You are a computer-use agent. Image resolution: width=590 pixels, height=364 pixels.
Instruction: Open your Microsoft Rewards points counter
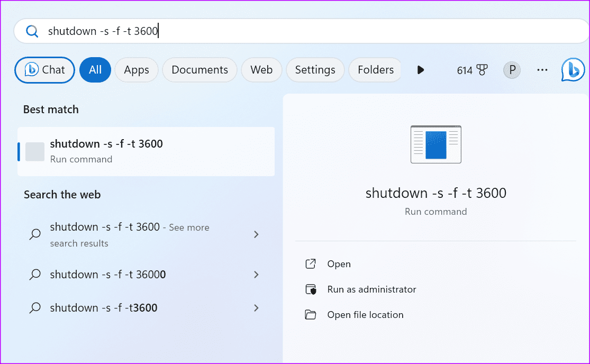pyautogui.click(x=471, y=69)
